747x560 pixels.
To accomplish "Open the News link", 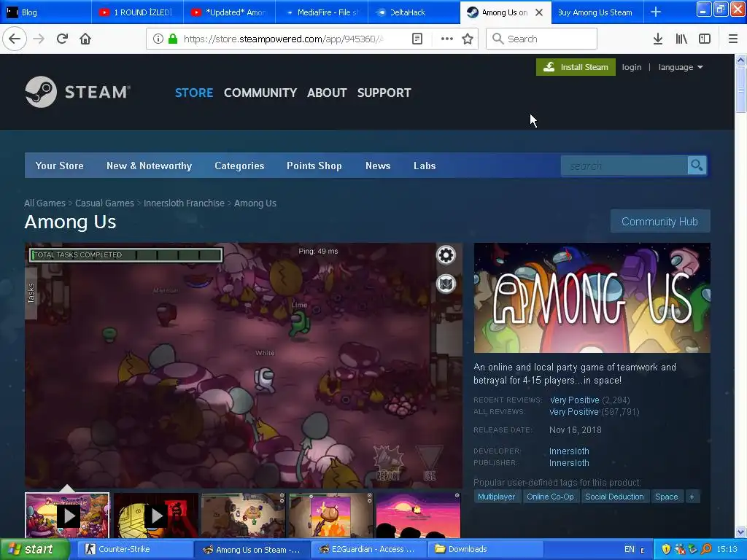I will [x=378, y=166].
